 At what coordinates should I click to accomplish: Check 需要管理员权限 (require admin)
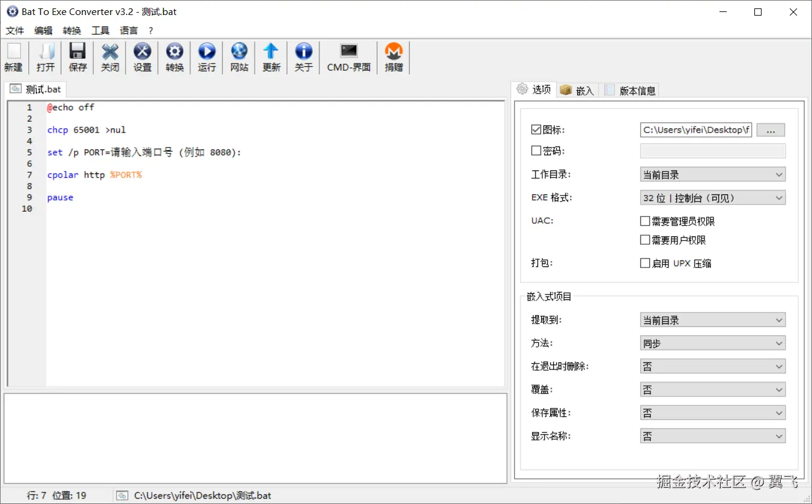pos(645,221)
